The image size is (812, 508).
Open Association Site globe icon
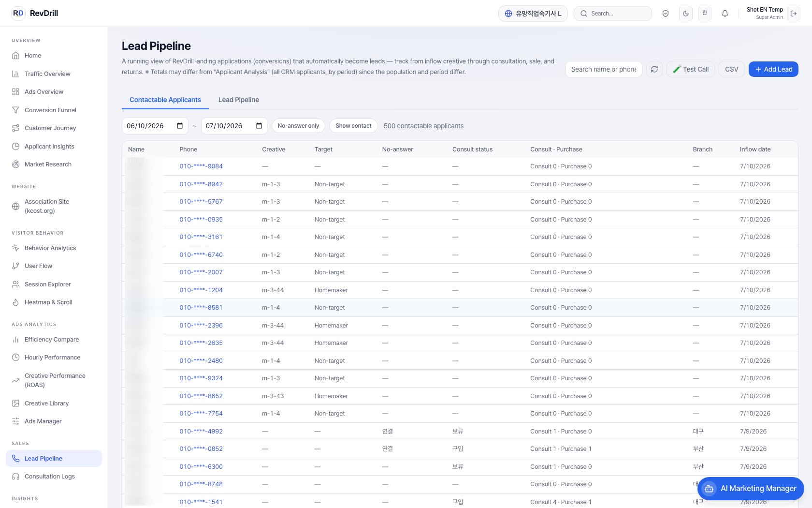pyautogui.click(x=15, y=206)
